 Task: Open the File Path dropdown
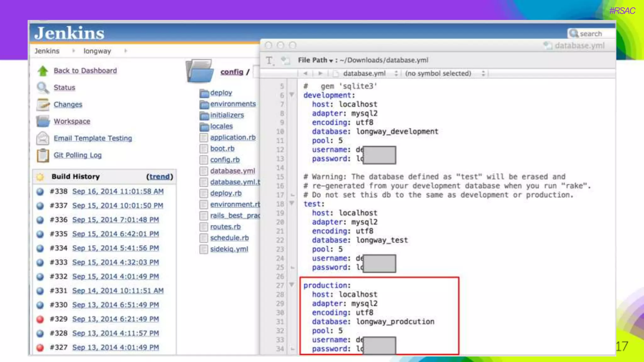click(315, 60)
